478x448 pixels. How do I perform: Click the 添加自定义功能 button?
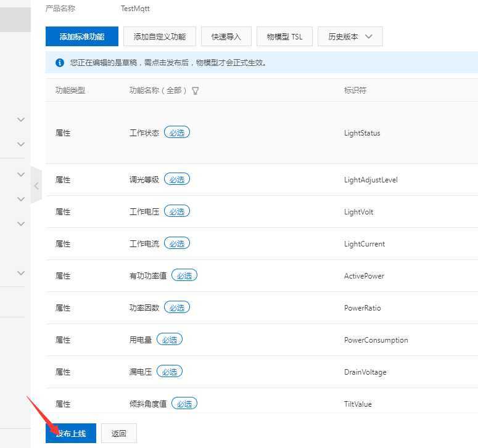pos(159,36)
